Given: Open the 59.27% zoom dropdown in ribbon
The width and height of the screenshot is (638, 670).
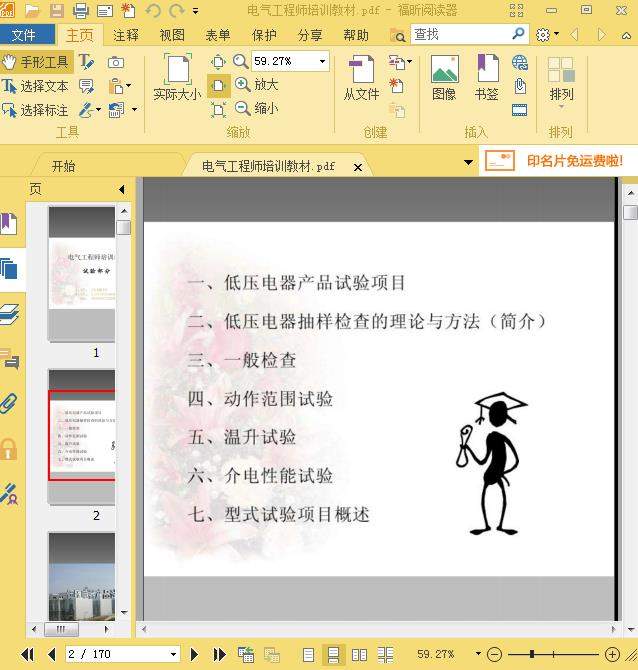Looking at the screenshot, I should [323, 61].
